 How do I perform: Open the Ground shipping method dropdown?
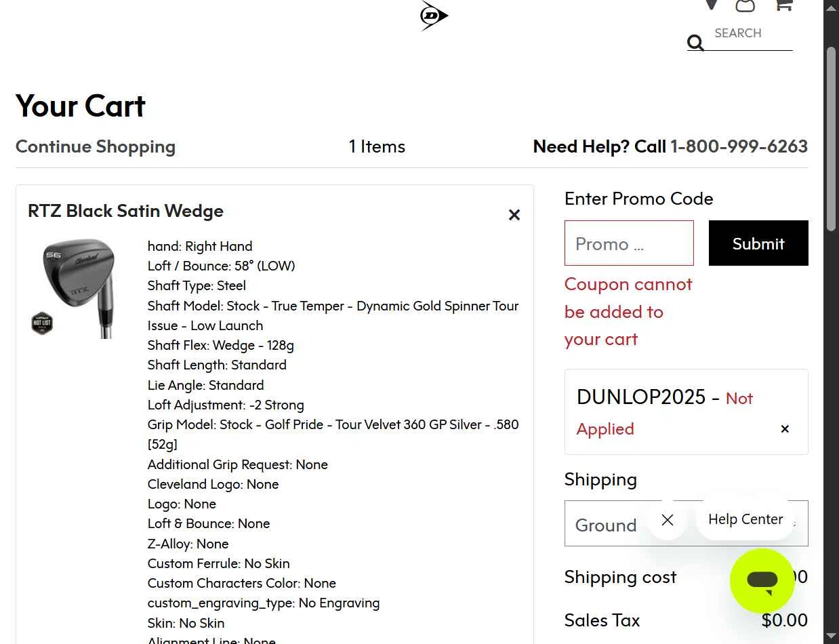coord(686,523)
